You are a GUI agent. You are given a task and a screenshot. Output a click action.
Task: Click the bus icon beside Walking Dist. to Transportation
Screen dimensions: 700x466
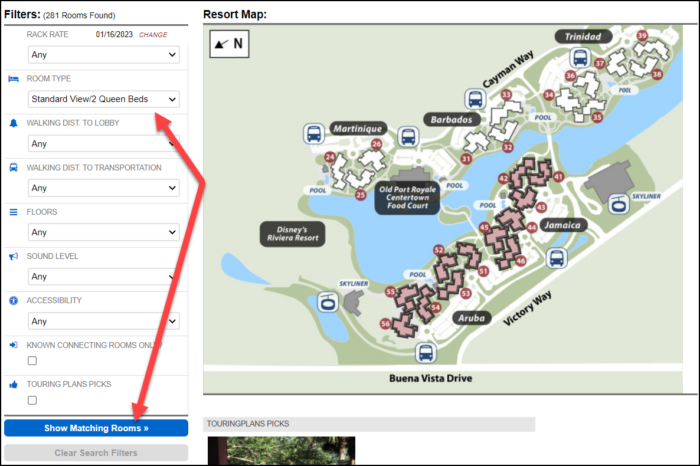pos(13,167)
